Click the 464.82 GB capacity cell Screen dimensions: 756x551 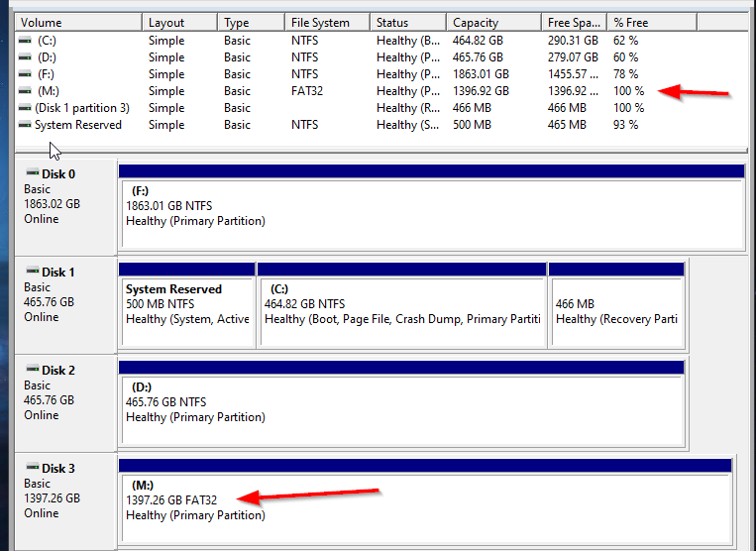point(478,41)
